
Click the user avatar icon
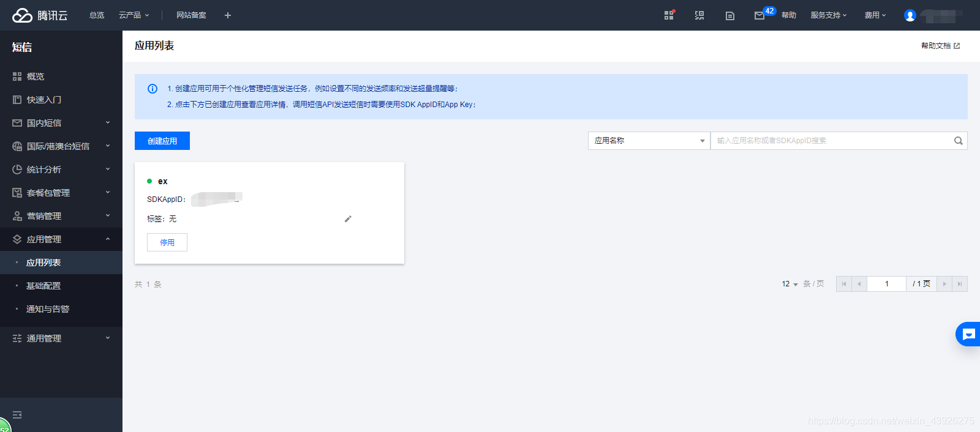point(910,15)
